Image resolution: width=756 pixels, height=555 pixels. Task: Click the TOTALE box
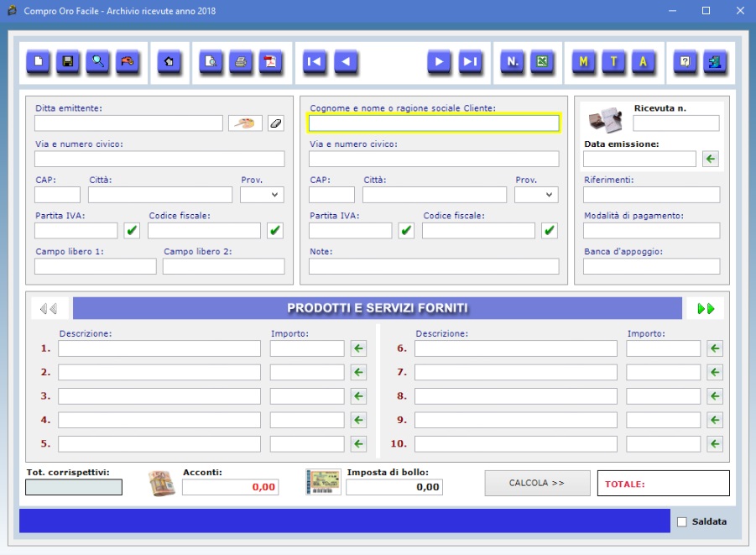[x=664, y=484]
